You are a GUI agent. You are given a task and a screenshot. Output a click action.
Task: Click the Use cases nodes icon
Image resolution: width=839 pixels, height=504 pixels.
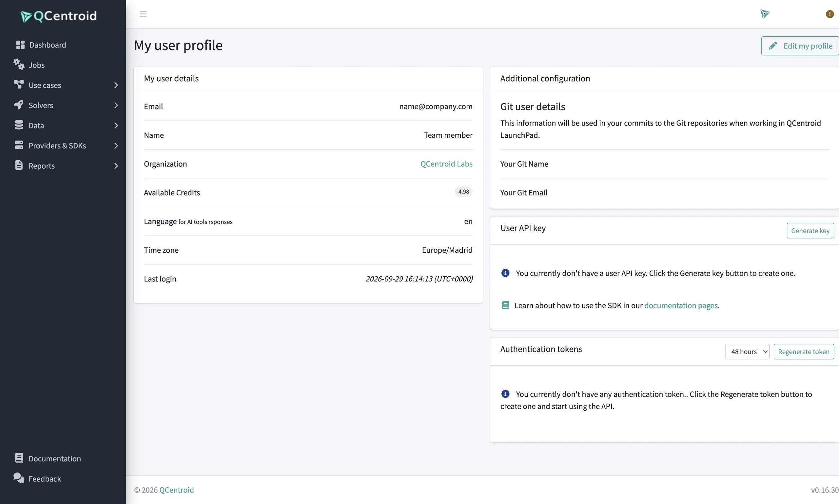(x=19, y=84)
